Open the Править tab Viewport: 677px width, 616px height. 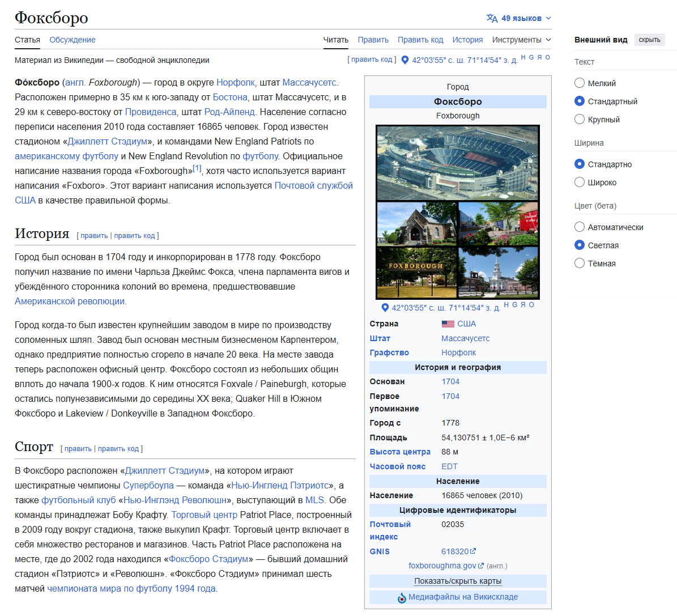(x=373, y=40)
